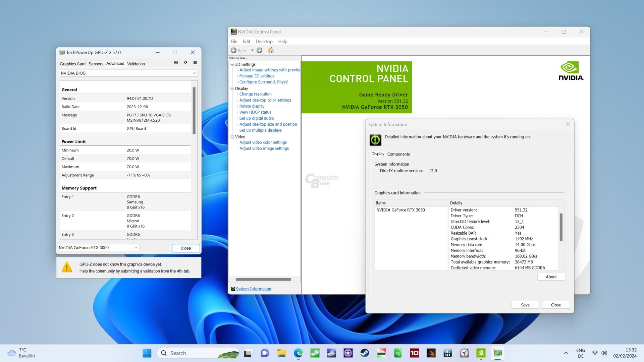Click the Back arrow in NVIDIA Control Panel
Screen dimensions: 644x362
[x=234, y=50]
